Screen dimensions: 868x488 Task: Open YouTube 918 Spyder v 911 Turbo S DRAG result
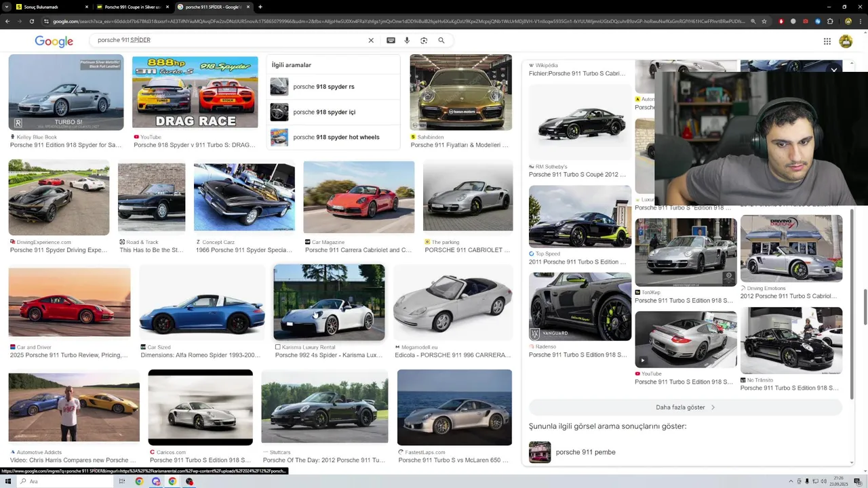click(195, 145)
